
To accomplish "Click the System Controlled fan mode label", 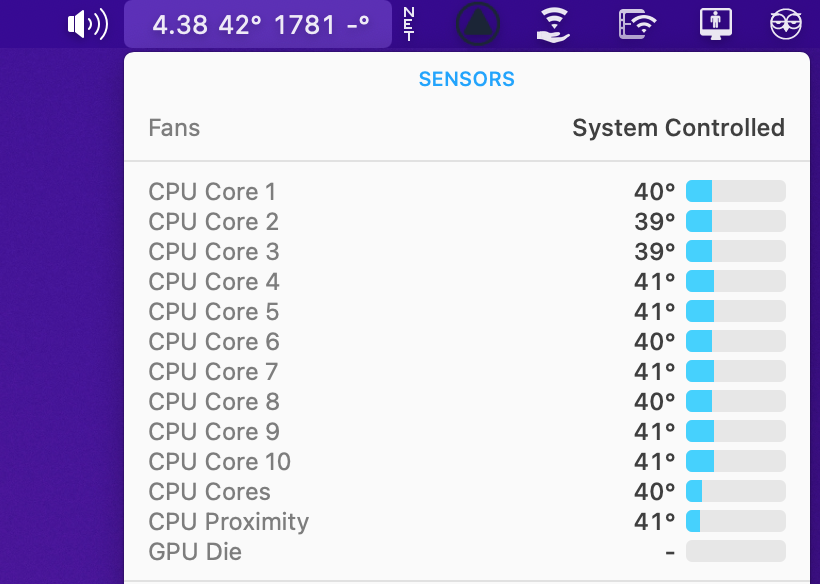I will pyautogui.click(x=678, y=128).
